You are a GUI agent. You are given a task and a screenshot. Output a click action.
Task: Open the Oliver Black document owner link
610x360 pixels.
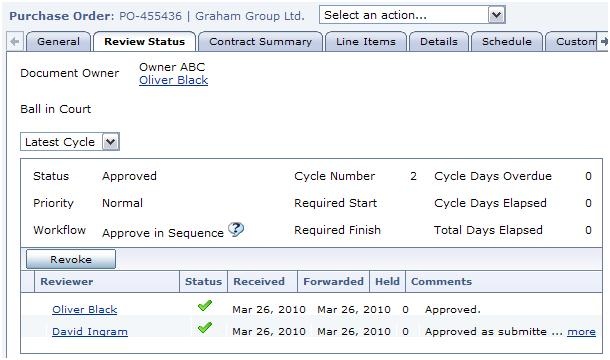point(174,80)
